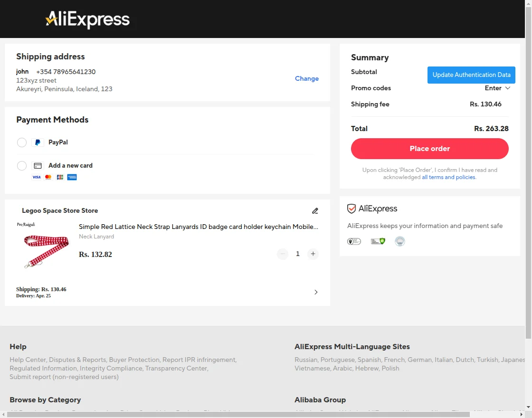532x418 pixels.
Task: Click the 123xyz street address line
Action: [x=36, y=81]
